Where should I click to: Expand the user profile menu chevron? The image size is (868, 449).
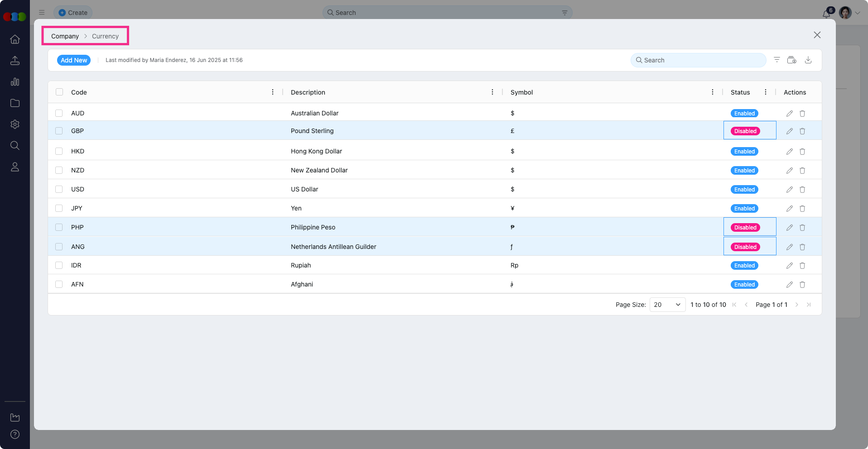coord(858,13)
